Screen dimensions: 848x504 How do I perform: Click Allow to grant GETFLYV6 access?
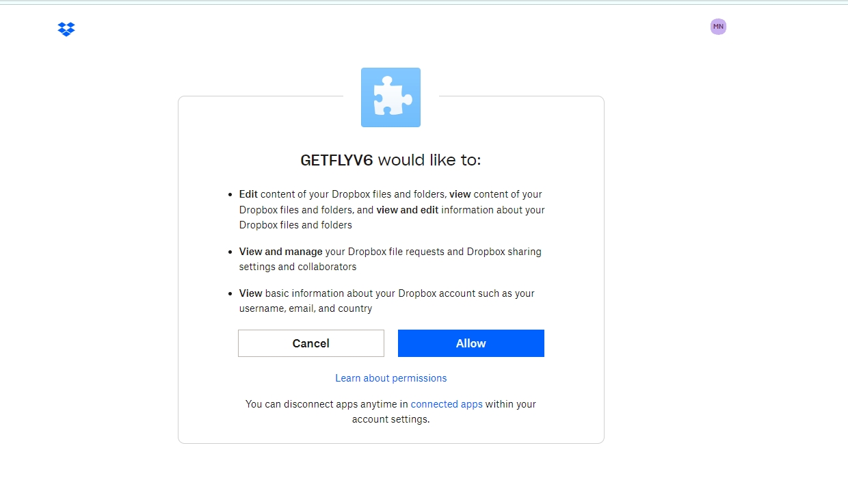tap(471, 343)
